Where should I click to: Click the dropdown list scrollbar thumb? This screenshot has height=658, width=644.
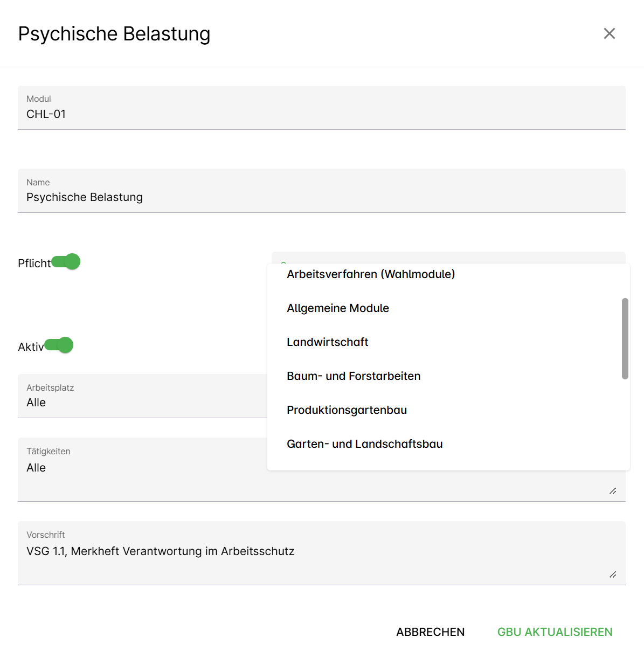pos(625,338)
